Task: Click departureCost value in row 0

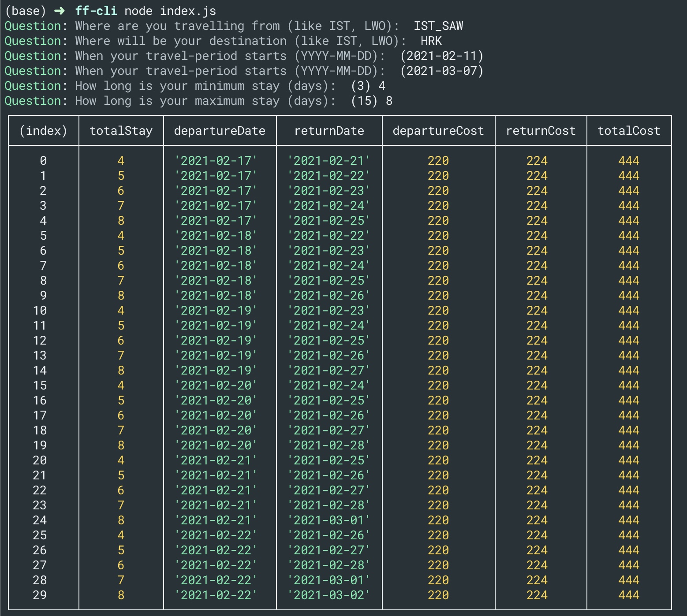Action: pyautogui.click(x=438, y=161)
